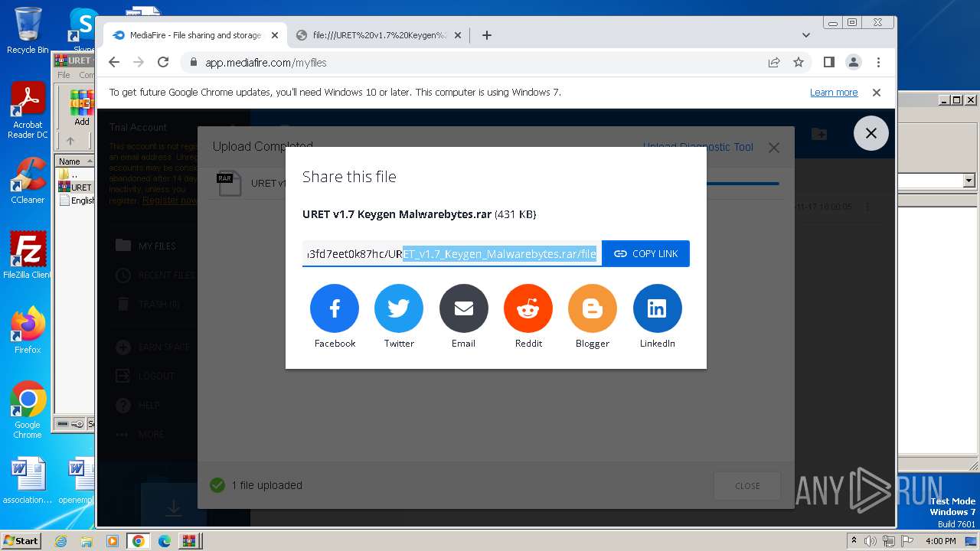Viewport: 980px width, 551px height.
Task: Open Windows Explorer from taskbar
Action: pos(87,541)
